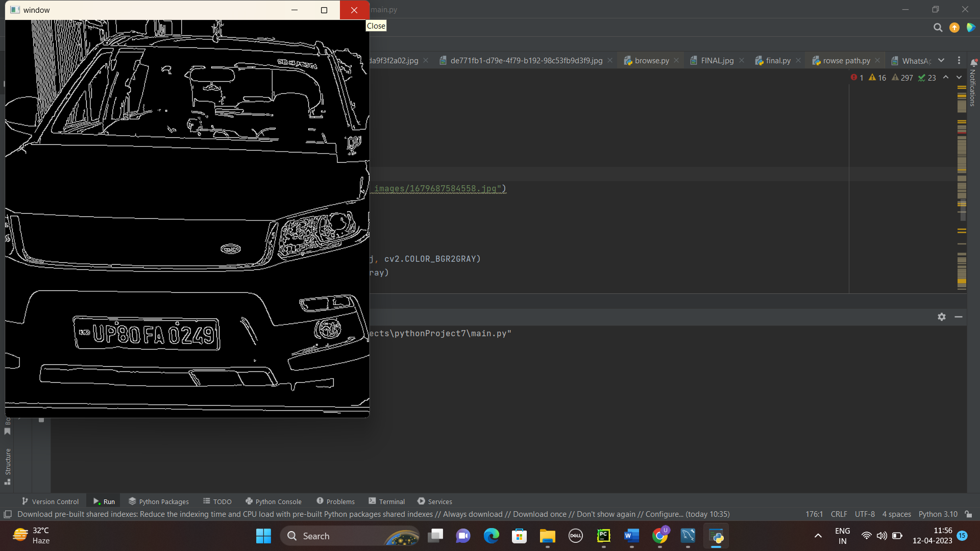Open Structure panel in left sidebar
The image size is (980, 551).
(x=8, y=466)
